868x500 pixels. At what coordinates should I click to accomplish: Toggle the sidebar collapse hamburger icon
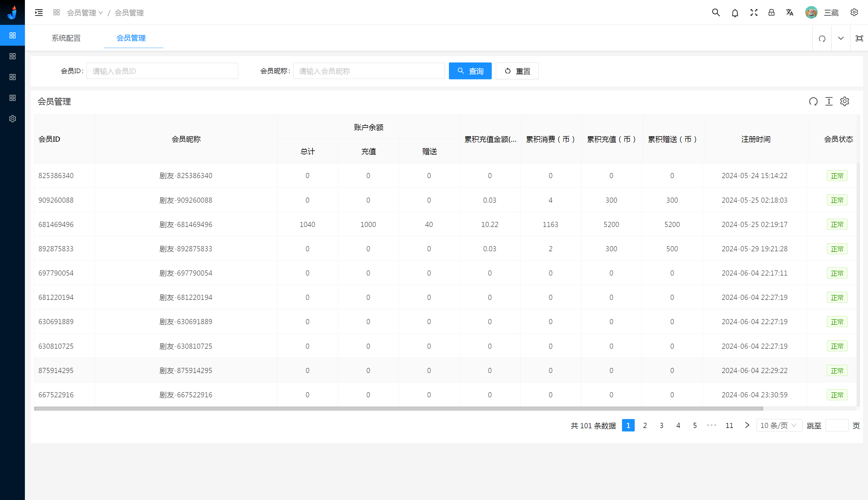point(39,13)
